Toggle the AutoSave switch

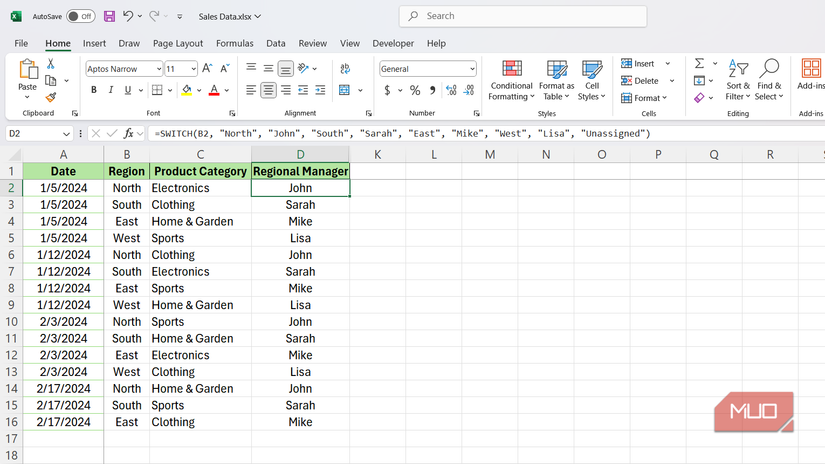[80, 16]
